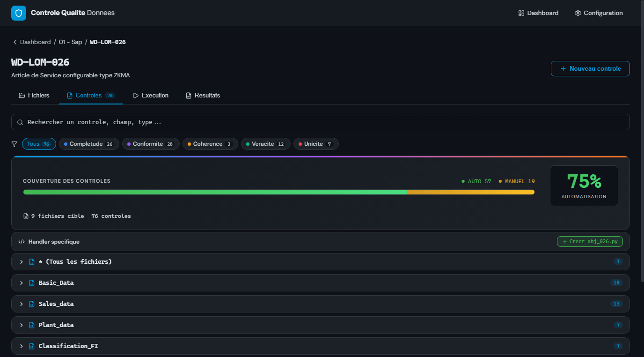
Task: Click the AUTO 57 legend label
Action: (476, 181)
